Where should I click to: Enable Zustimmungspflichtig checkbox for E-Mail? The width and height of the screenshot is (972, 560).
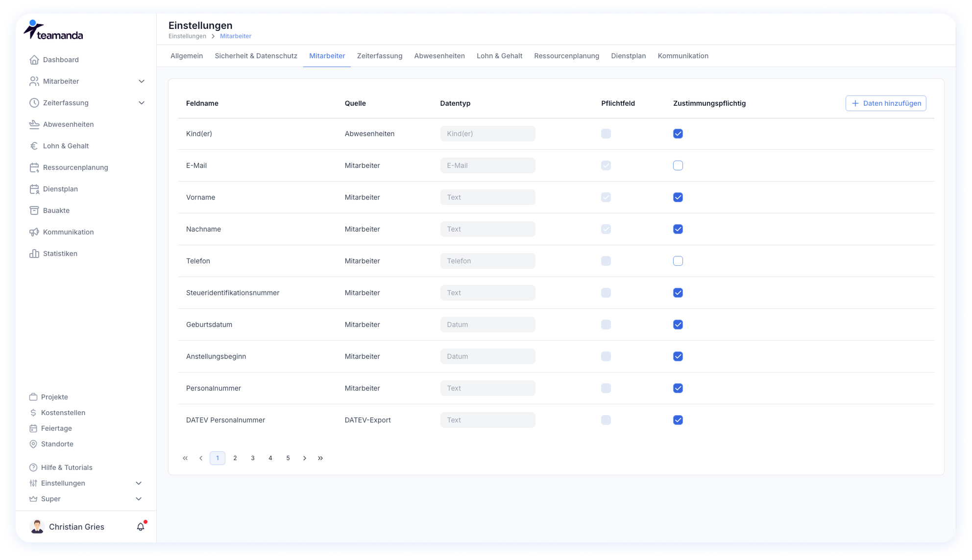coord(678,165)
